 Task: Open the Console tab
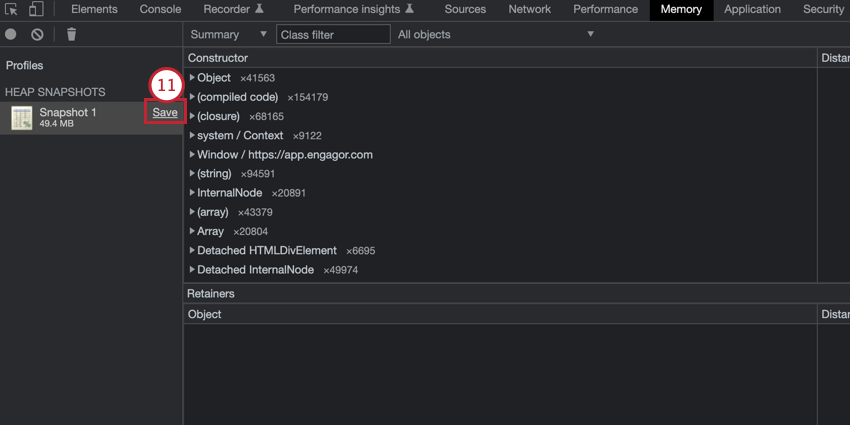click(x=160, y=9)
